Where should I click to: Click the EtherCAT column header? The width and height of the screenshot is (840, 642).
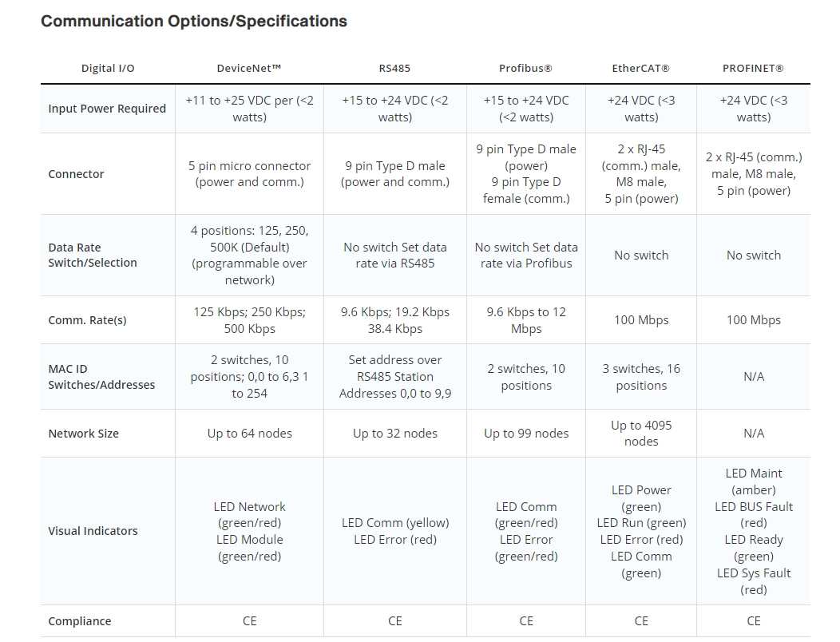tap(640, 68)
